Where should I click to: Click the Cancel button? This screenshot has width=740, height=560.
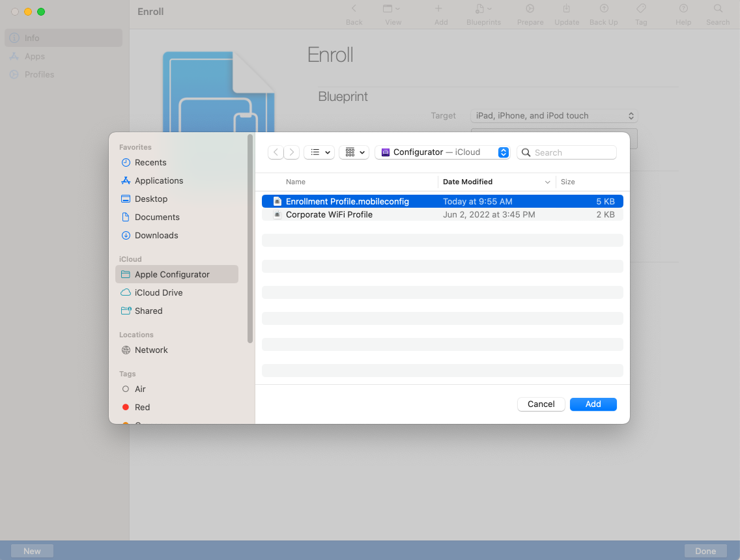coord(541,404)
